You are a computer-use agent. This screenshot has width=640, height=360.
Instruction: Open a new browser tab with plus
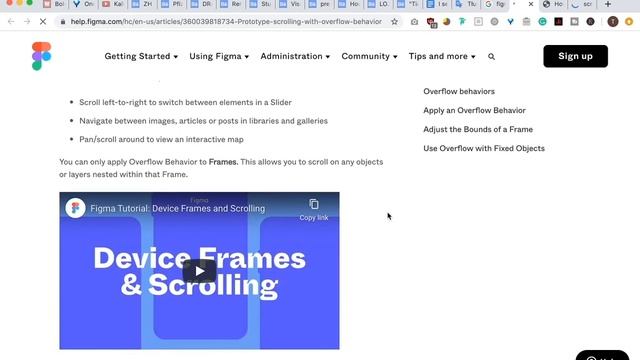pos(608,4)
